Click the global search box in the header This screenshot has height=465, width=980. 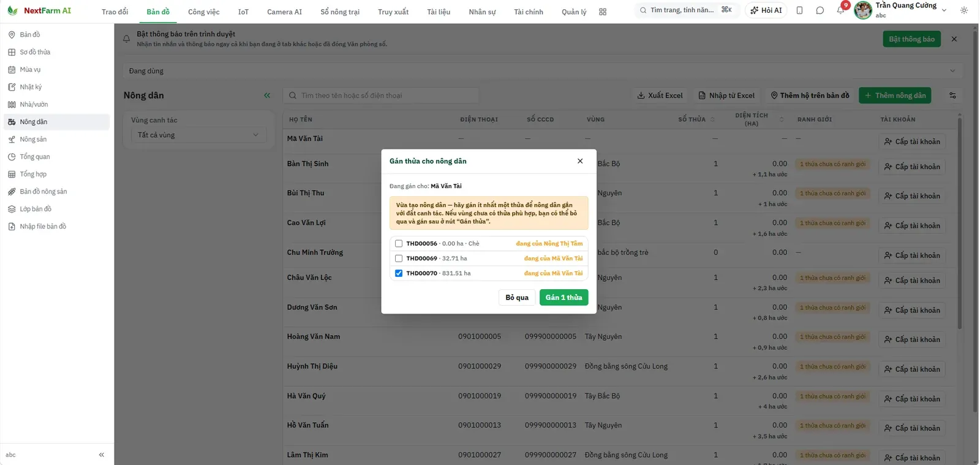tap(685, 10)
